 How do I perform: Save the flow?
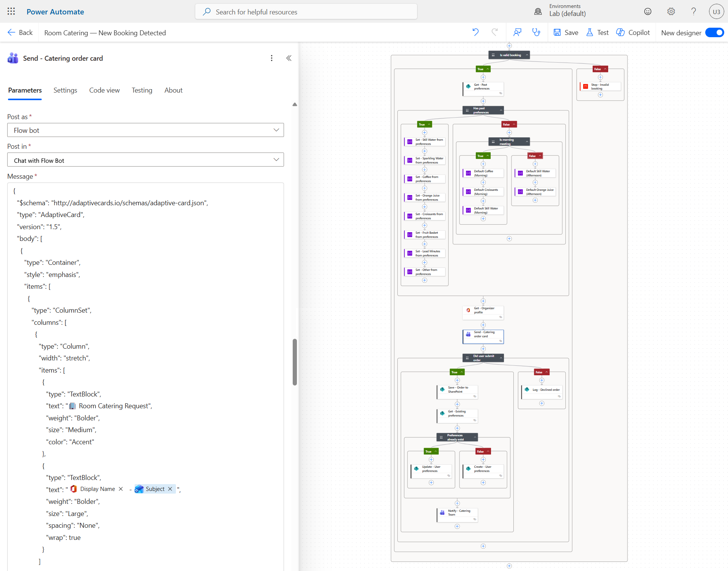pyautogui.click(x=566, y=33)
